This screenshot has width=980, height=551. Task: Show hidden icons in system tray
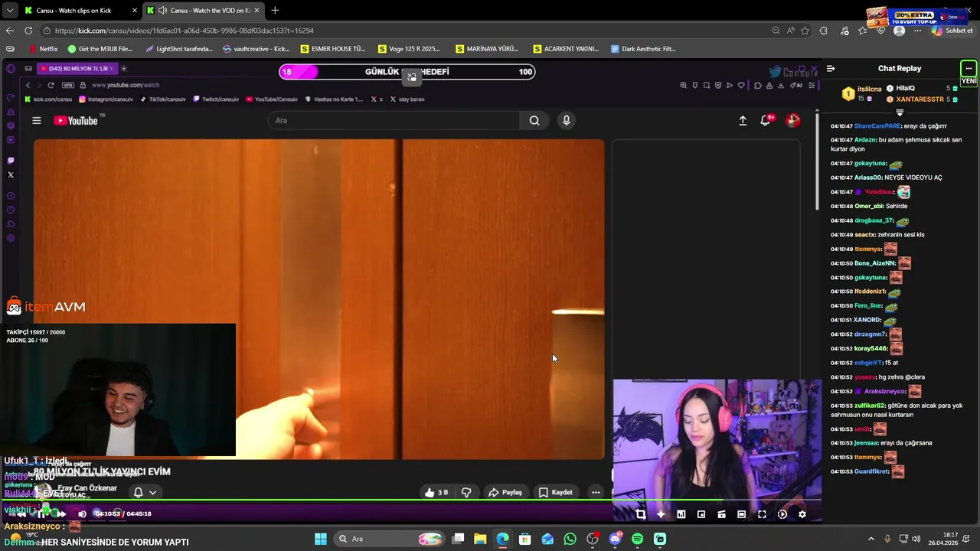871,539
